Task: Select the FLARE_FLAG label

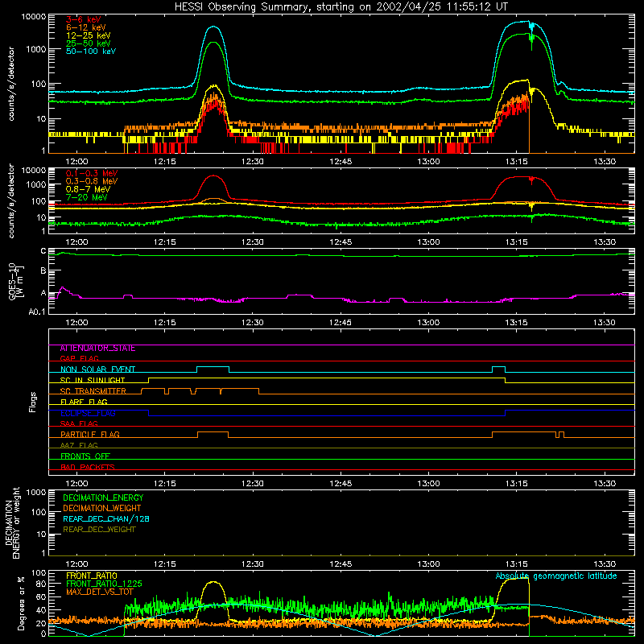Action: point(84,402)
